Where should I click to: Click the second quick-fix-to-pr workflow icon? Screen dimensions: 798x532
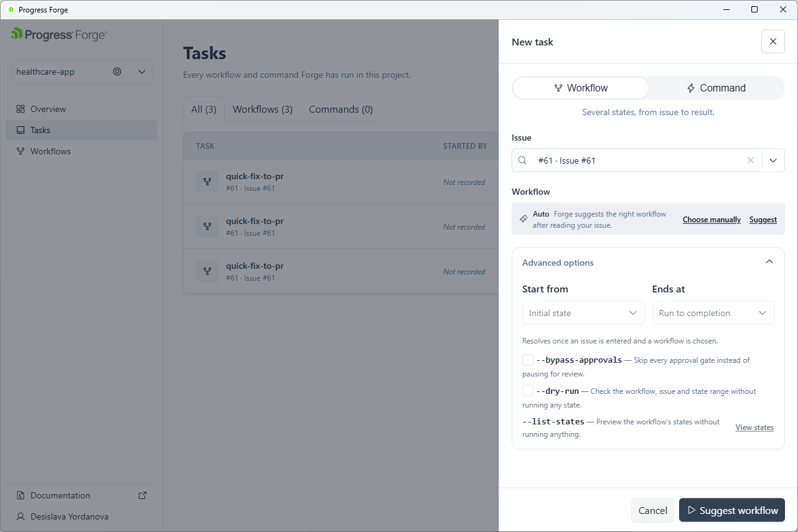(x=207, y=226)
